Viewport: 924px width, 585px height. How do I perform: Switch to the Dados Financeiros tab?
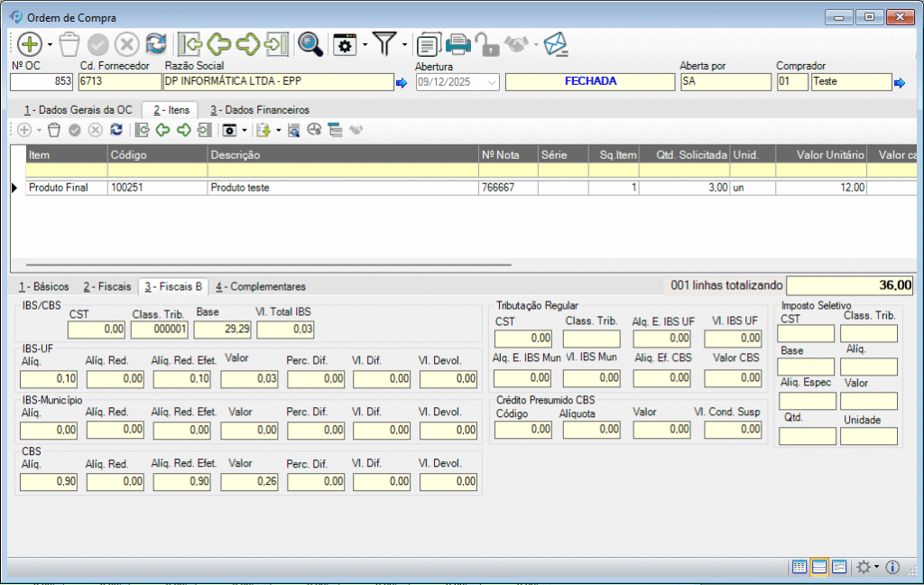259,109
